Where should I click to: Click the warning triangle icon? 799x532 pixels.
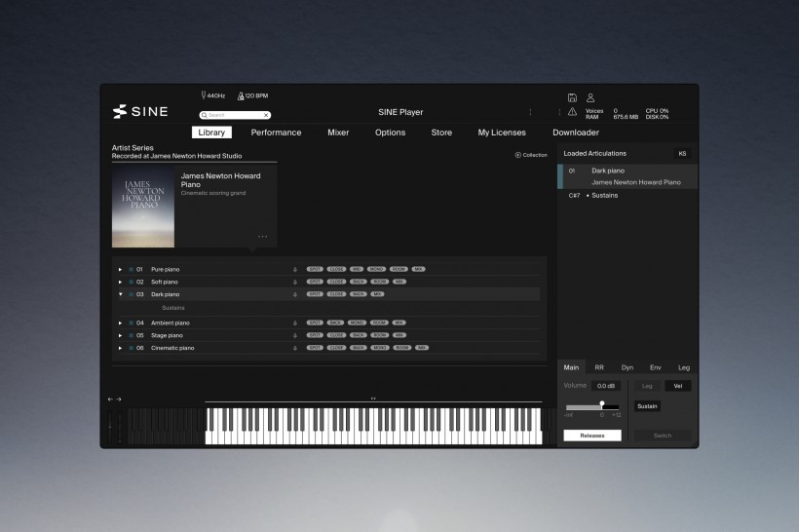[572, 112]
